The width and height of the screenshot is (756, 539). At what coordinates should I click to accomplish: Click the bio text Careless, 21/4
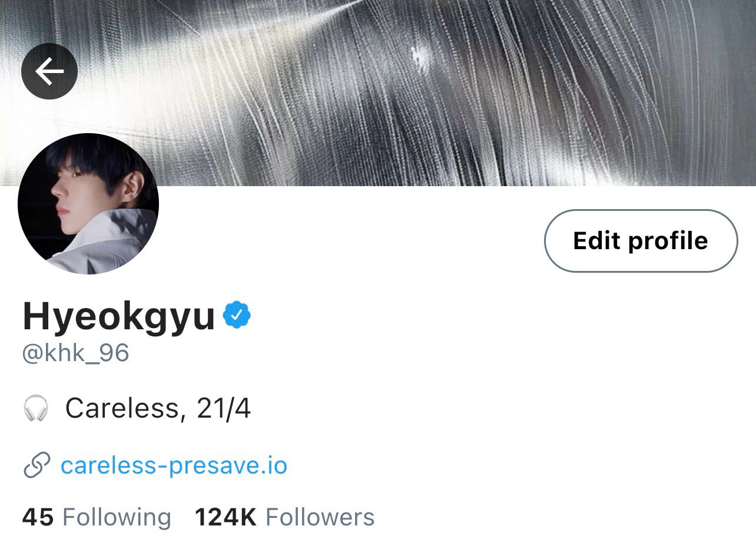point(158,408)
